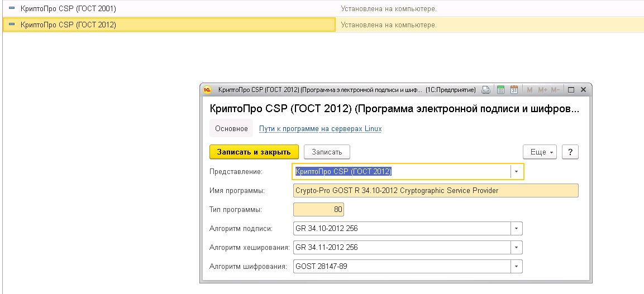Click the M+ memory add button
This screenshot has width=644, height=294.
[x=542, y=90]
